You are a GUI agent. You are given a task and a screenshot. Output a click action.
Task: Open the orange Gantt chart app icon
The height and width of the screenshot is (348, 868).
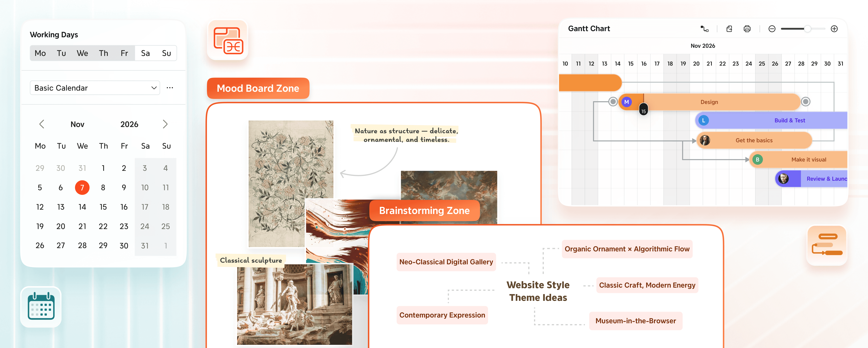tap(827, 245)
